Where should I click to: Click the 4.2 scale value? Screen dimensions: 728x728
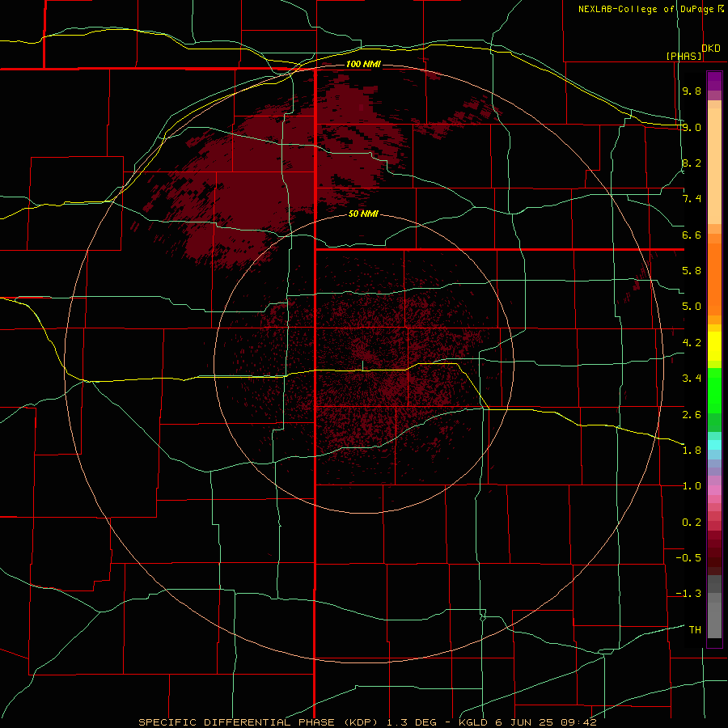tap(692, 343)
